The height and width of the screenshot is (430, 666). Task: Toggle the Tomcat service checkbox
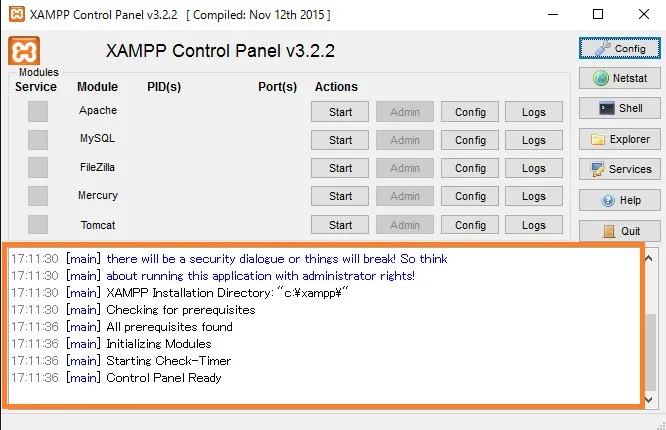[38, 224]
